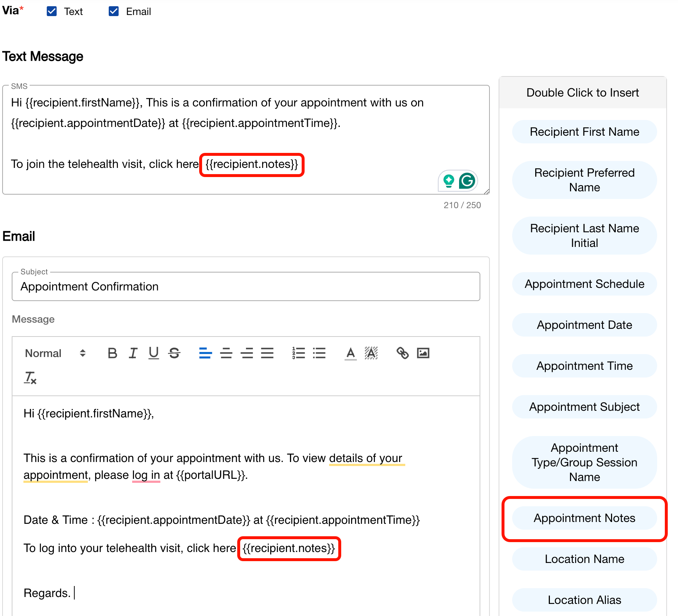Apply strikethrough formatting

pyautogui.click(x=174, y=353)
